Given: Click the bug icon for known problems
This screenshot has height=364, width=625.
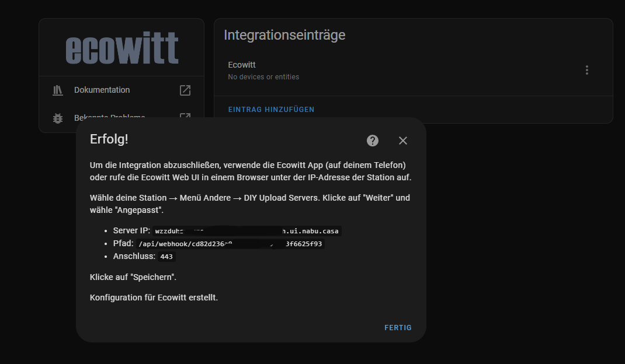Looking at the screenshot, I should (58, 118).
